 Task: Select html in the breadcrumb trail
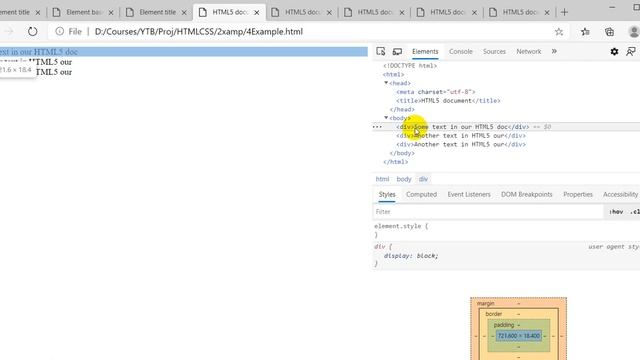click(x=382, y=179)
